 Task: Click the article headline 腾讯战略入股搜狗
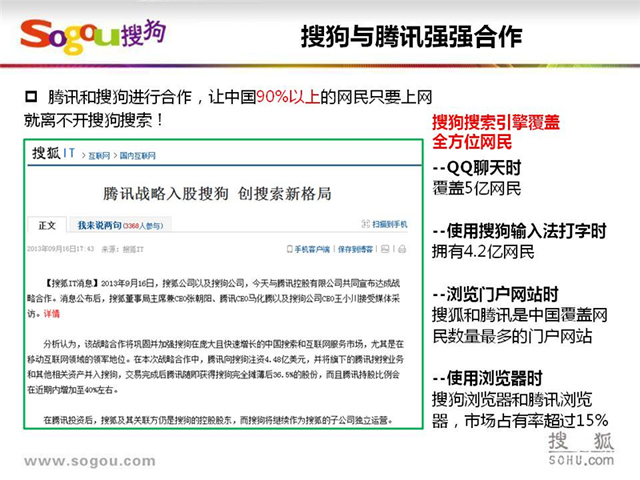pos(217,190)
